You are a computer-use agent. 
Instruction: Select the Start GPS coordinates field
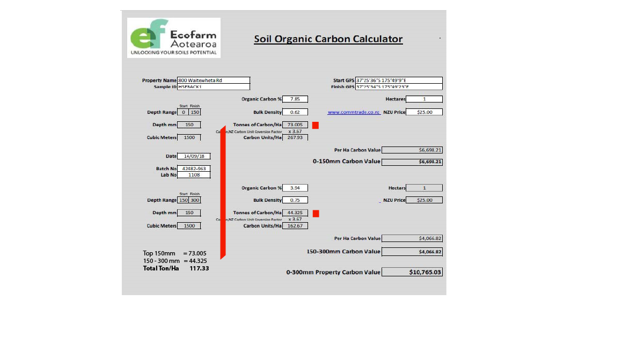(399, 80)
